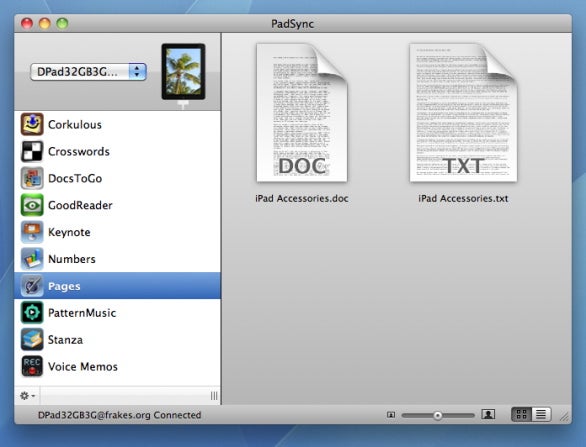
Task: Click the Crosswords checkerboard icon
Action: [32, 151]
